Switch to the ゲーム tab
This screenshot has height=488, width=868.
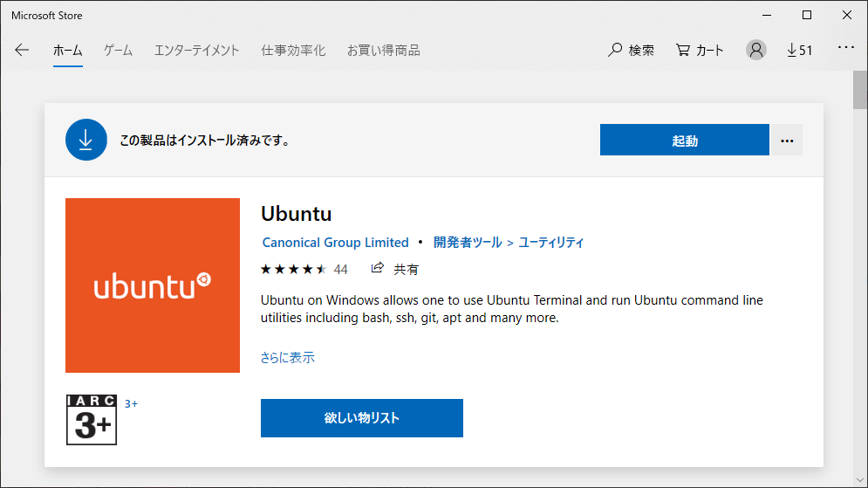click(x=118, y=51)
